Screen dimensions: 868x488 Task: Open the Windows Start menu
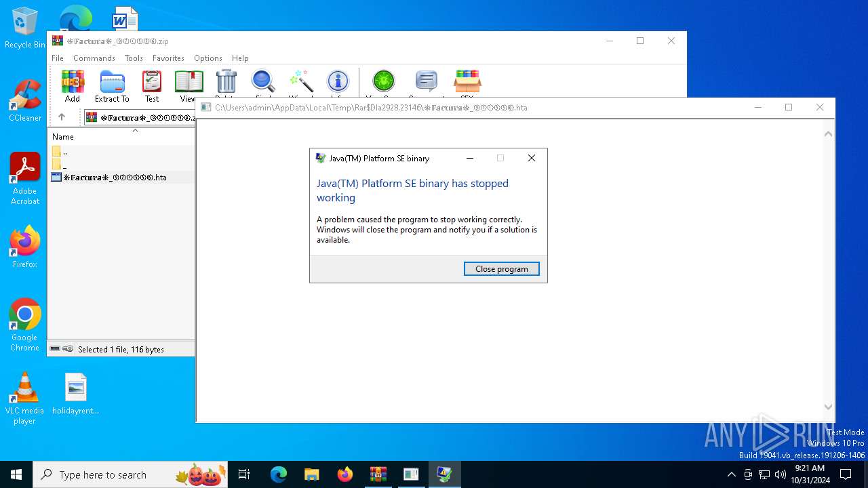click(x=16, y=474)
